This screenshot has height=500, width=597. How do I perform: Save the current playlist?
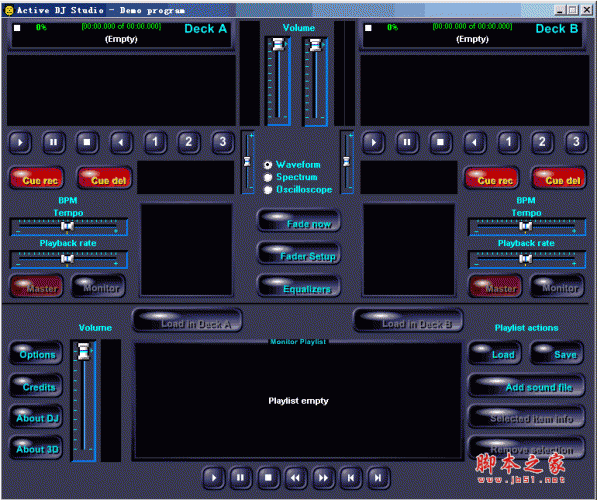557,353
